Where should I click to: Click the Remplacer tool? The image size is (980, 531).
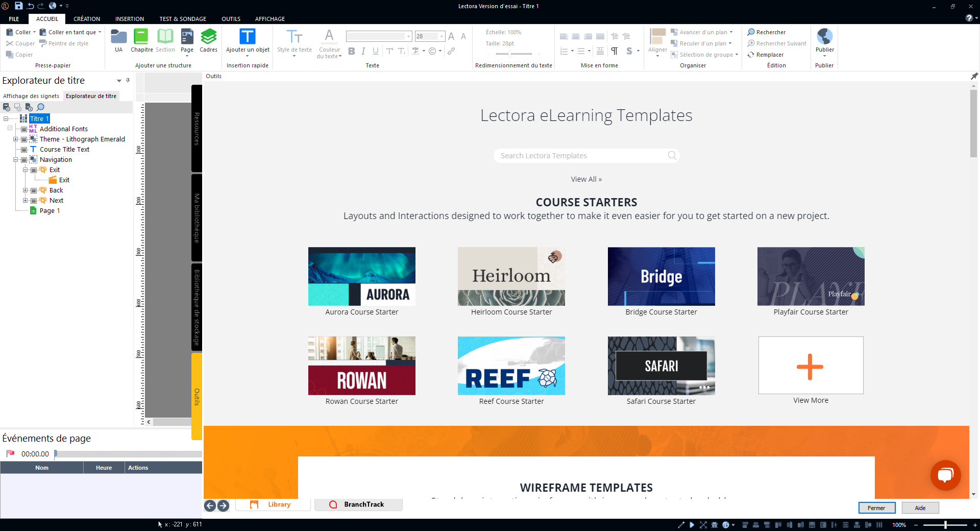pos(766,55)
